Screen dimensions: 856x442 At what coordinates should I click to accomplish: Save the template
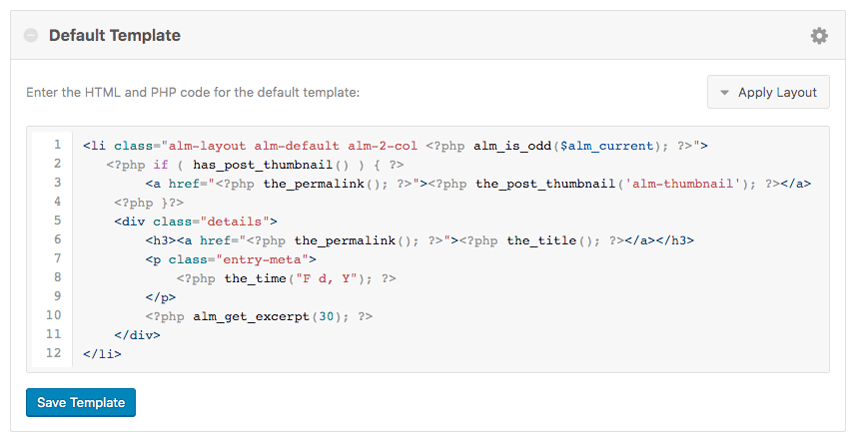(81, 402)
